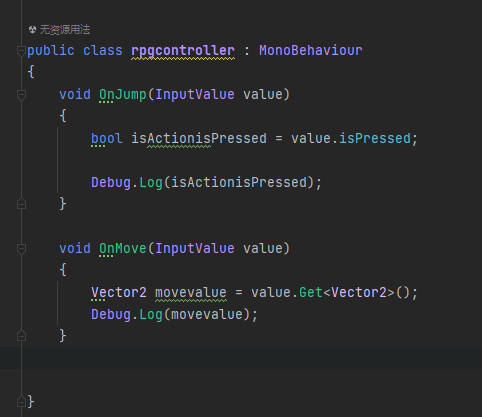Place cursor on 'public' keyword
The width and height of the screenshot is (482, 417).
(x=51, y=51)
